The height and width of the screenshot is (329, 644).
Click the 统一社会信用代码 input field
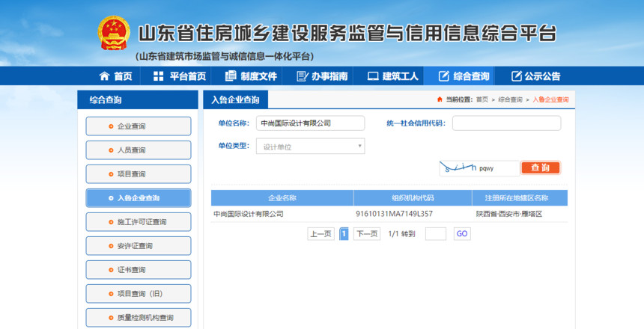pyautogui.click(x=506, y=123)
